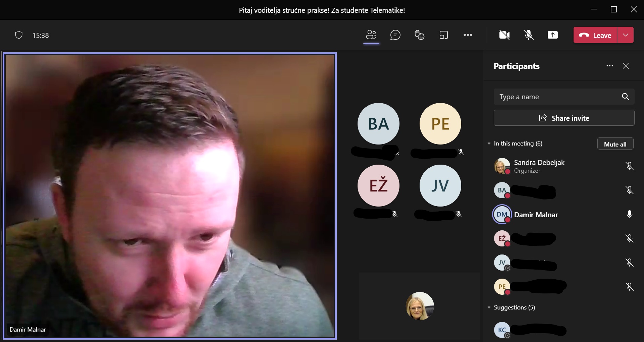Open the Reactions raise-hand icon

point(420,35)
